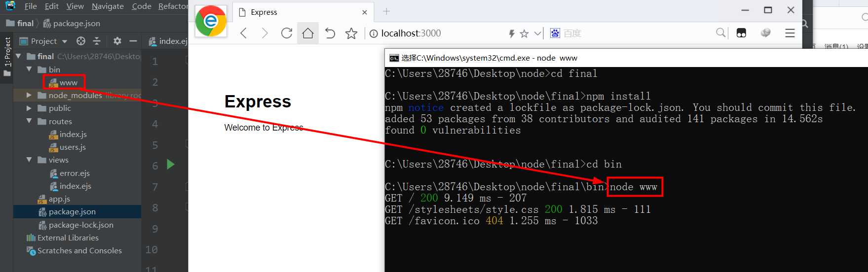Click the lightning speed-mode icon in address bar

click(x=512, y=34)
